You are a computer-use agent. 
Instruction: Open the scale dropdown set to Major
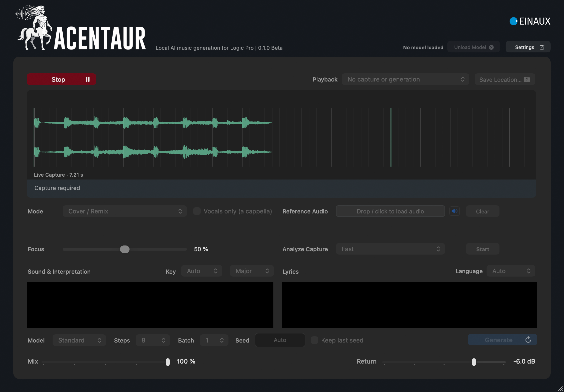[x=252, y=271]
